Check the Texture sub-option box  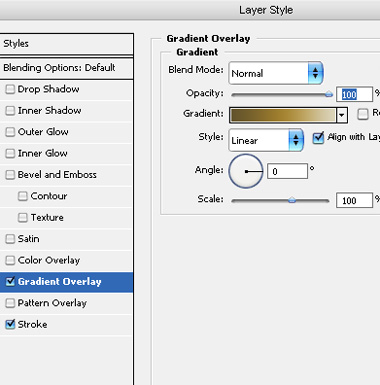23,218
